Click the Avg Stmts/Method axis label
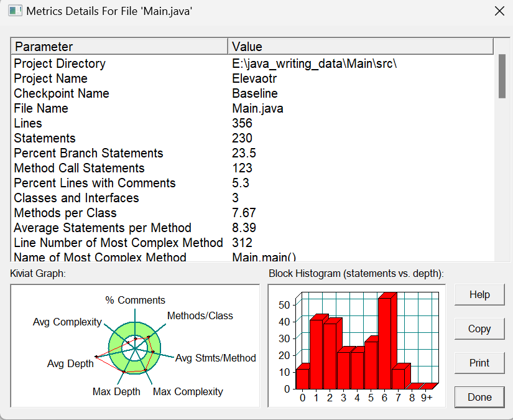Screen dimensions: 513x420 point(216,358)
